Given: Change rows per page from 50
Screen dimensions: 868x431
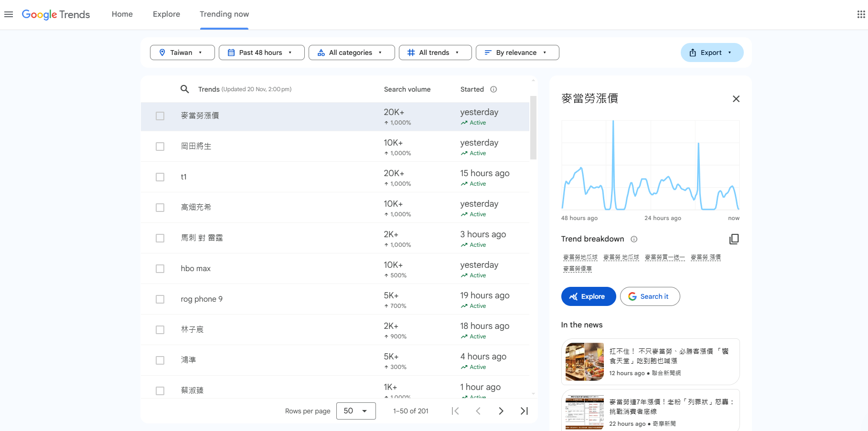Looking at the screenshot, I should pyautogui.click(x=356, y=411).
